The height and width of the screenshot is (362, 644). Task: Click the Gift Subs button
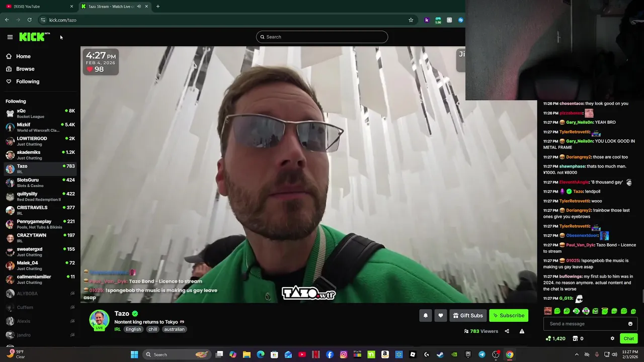467,315
